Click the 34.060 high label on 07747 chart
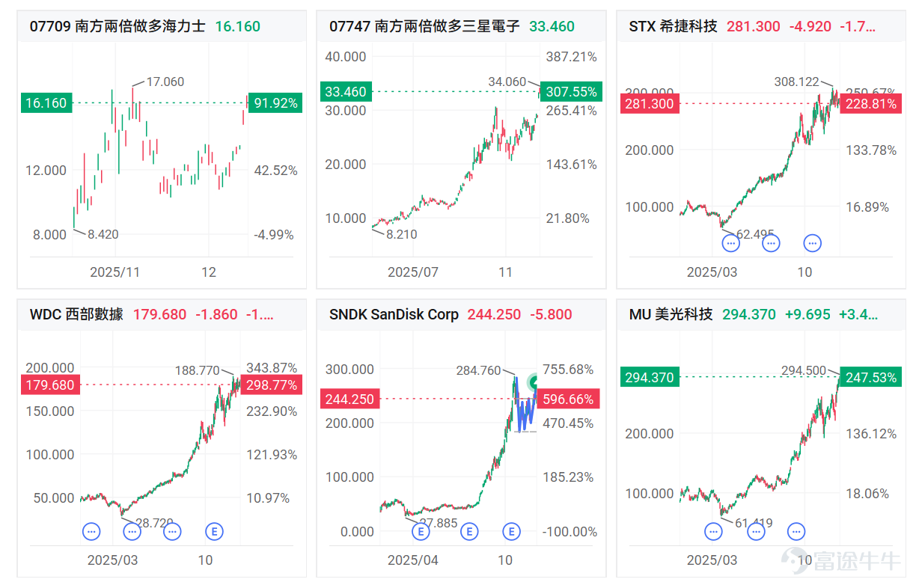Image resolution: width=916 pixels, height=588 pixels. point(507,81)
